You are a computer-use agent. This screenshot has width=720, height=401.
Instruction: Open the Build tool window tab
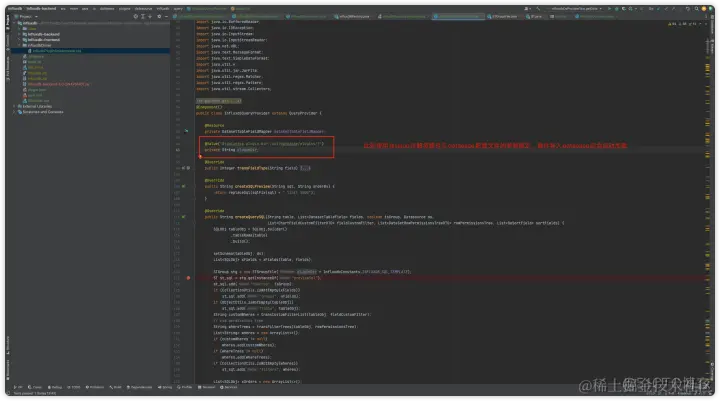click(115, 387)
